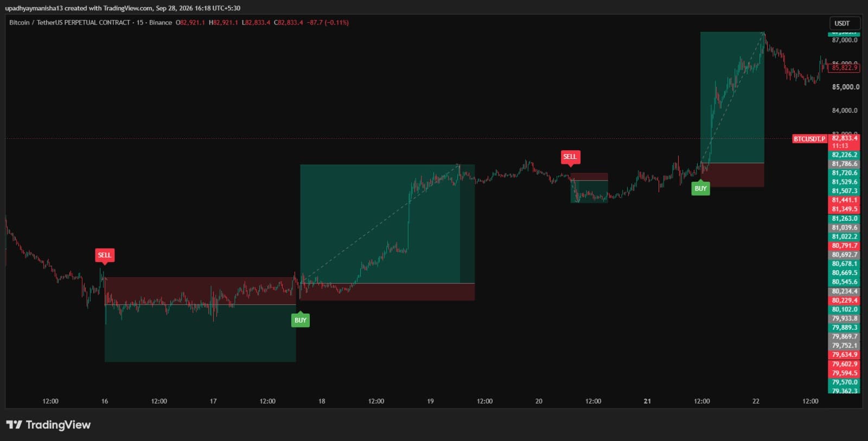Click the 85,000.0 price axis tick
Screen dimensions: 868x441
click(x=846, y=87)
